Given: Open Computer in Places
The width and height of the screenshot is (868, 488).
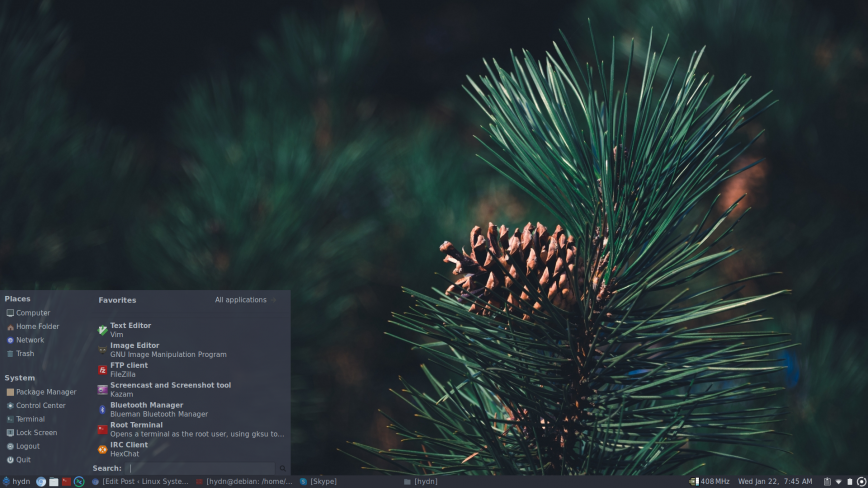Looking at the screenshot, I should click(28, 313).
